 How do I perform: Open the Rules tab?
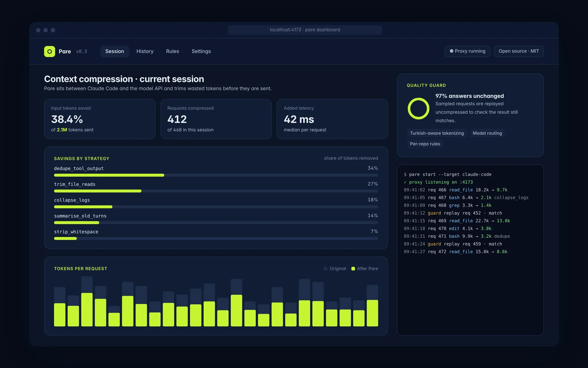click(172, 52)
